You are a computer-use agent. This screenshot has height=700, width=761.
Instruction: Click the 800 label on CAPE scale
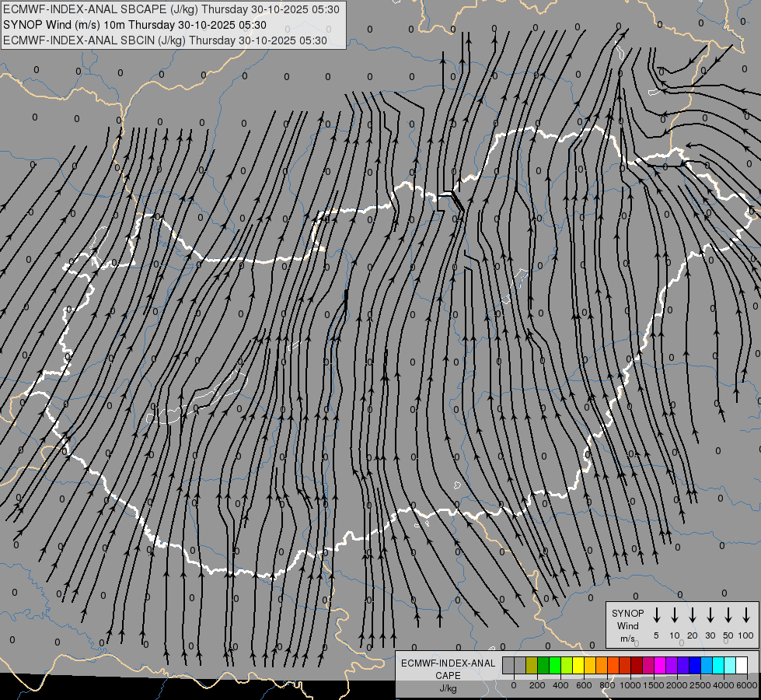pos(607,685)
